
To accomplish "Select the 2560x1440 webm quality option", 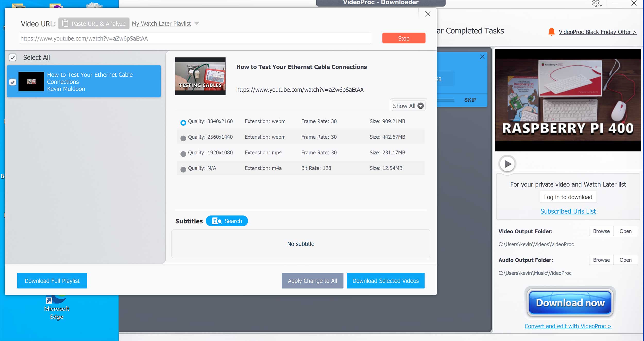I will pyautogui.click(x=183, y=138).
